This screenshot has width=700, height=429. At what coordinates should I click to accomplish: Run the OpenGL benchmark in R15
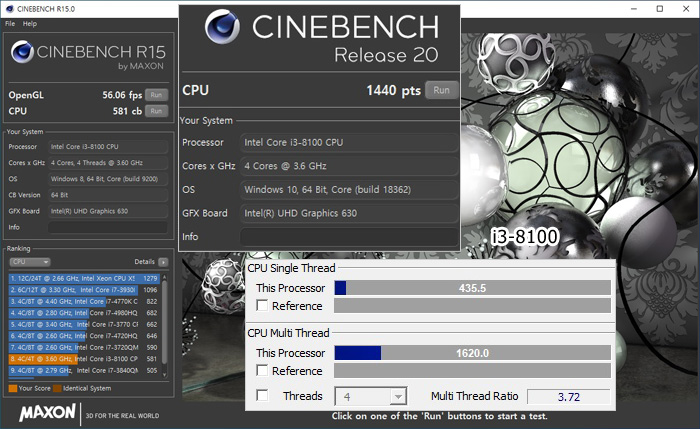pyautogui.click(x=156, y=95)
